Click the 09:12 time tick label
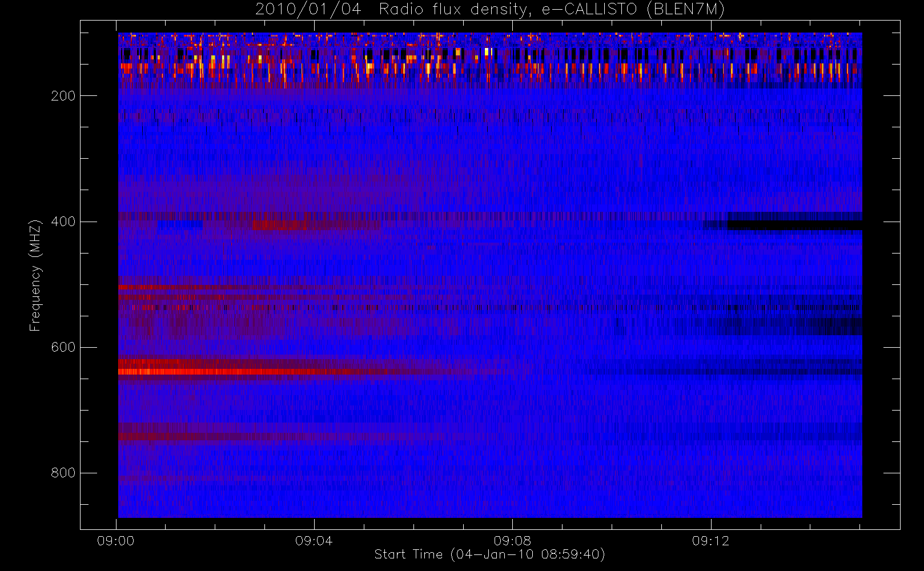924x571 pixels. [711, 541]
